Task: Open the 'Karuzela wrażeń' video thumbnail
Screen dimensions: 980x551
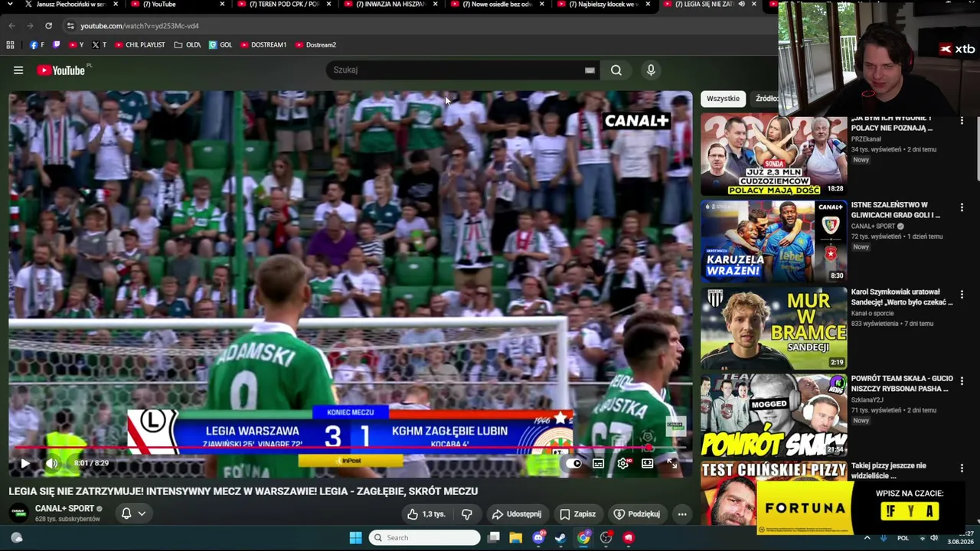Action: (x=773, y=241)
